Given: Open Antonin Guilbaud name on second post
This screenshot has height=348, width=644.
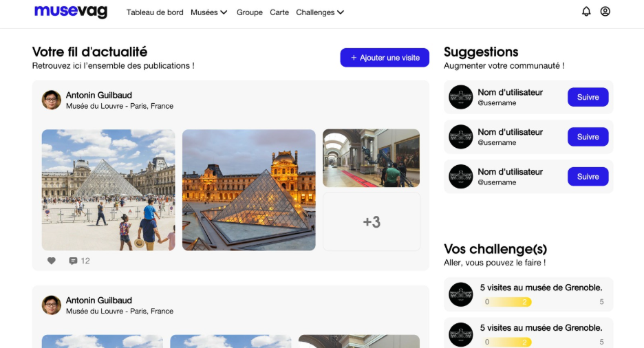Looking at the screenshot, I should point(99,301).
